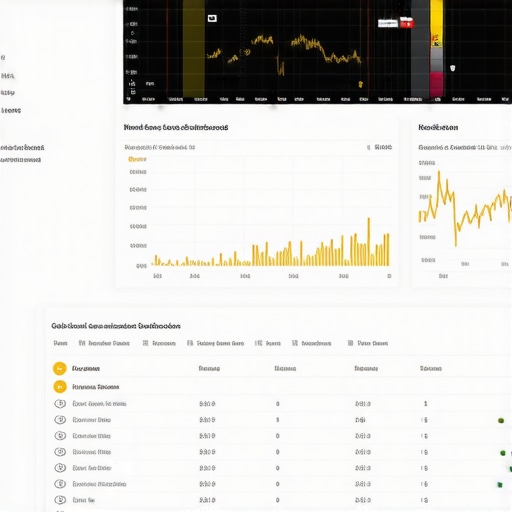Click the circular marker on the dark chart's price line
The width and height of the screenshot is (512, 512).
[247, 52]
